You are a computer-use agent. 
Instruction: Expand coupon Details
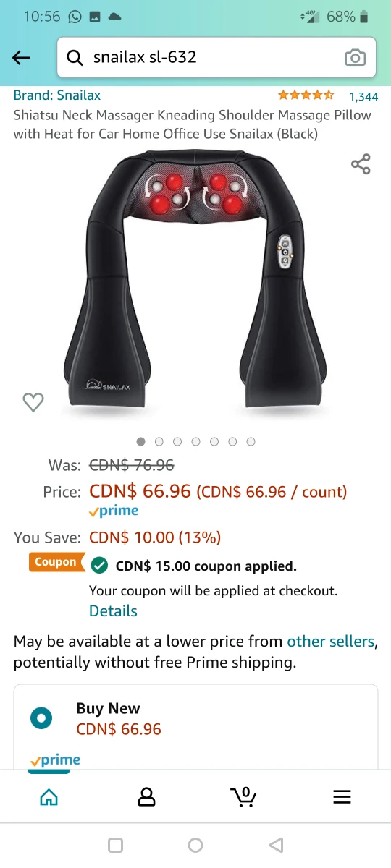(x=113, y=611)
